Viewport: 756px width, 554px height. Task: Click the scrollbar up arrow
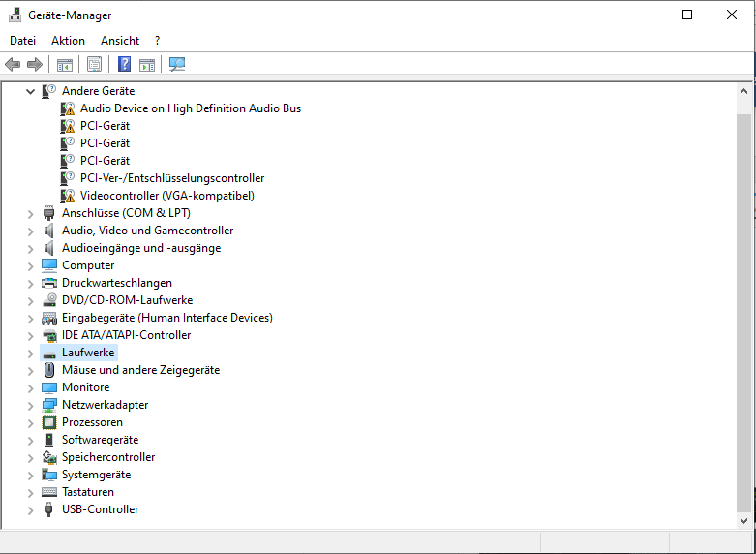743,91
